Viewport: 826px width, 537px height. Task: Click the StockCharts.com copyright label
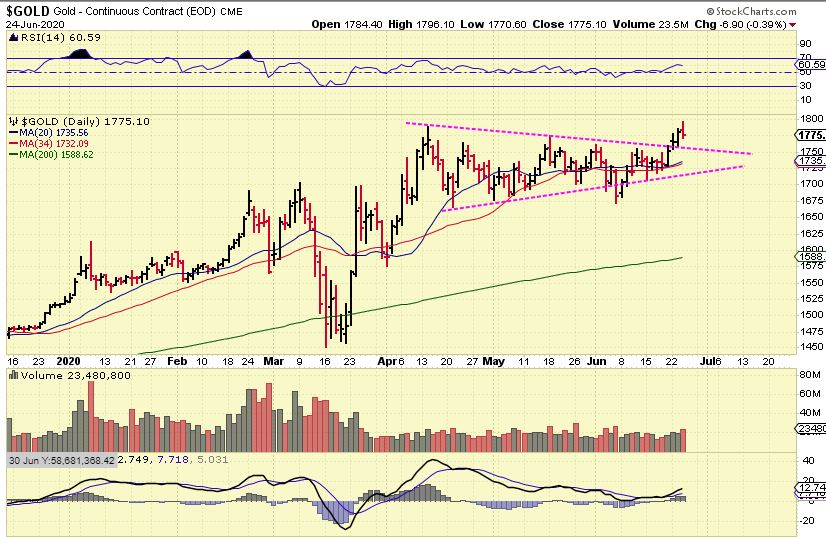pos(751,11)
